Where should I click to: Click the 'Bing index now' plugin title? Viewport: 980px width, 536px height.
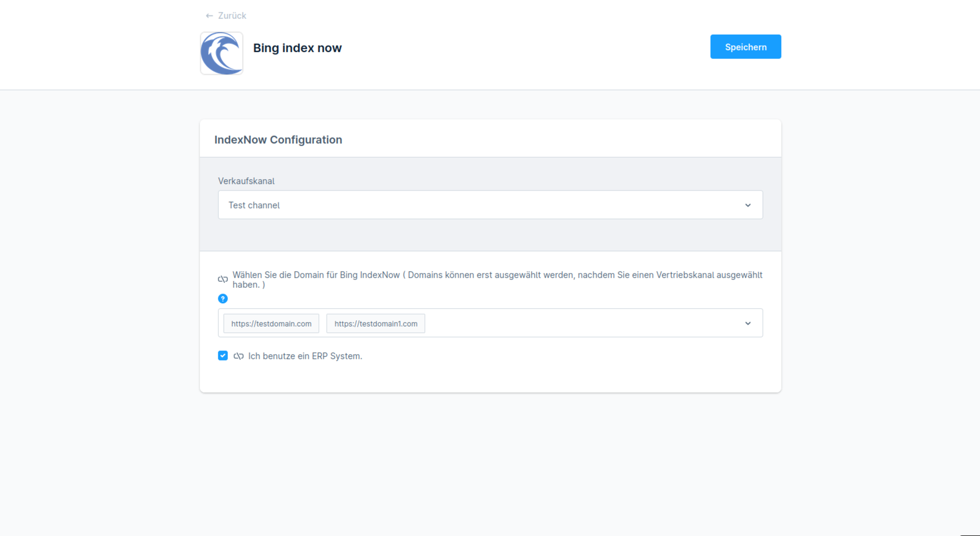point(297,48)
